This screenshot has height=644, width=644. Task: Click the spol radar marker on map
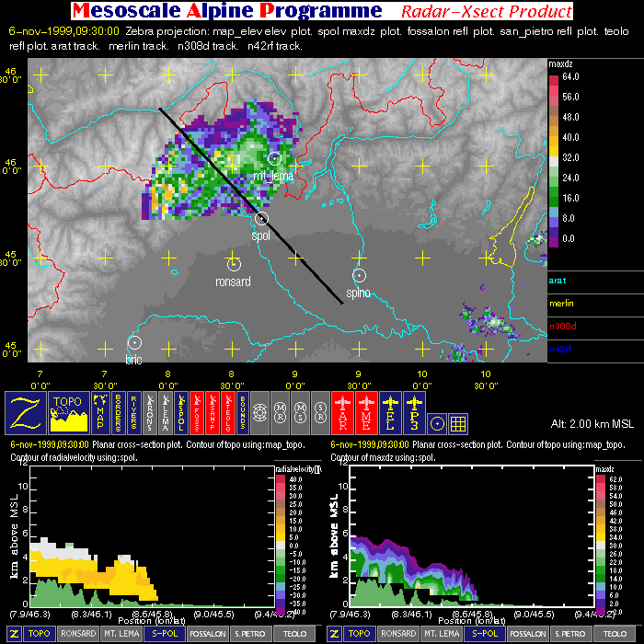tap(261, 219)
